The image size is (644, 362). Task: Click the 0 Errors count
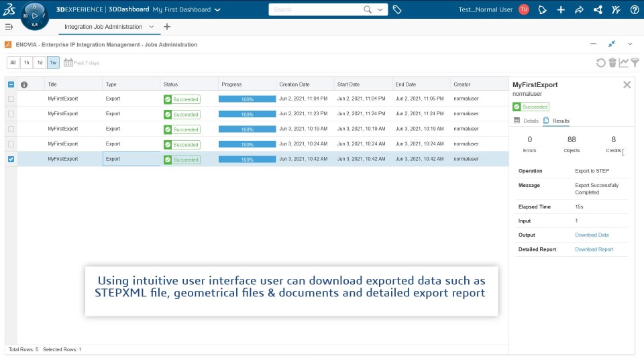click(x=529, y=139)
